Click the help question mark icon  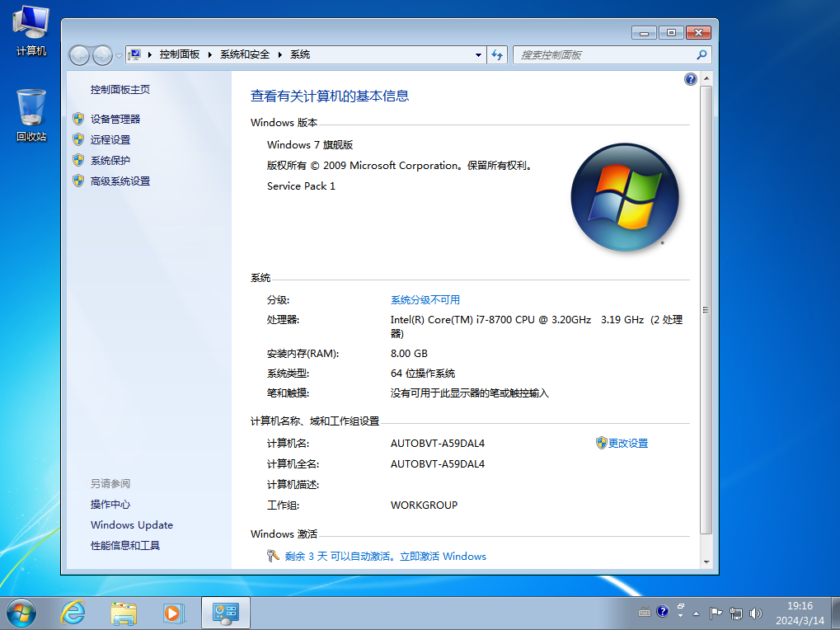(691, 79)
